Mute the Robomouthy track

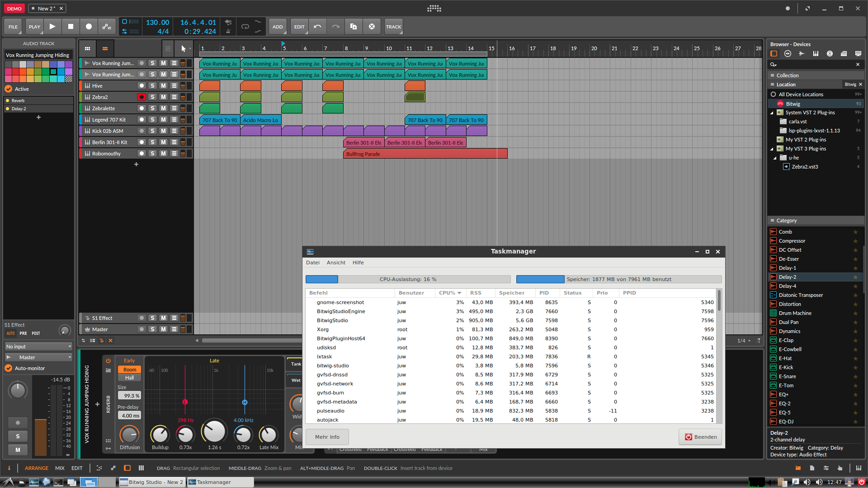pos(163,154)
